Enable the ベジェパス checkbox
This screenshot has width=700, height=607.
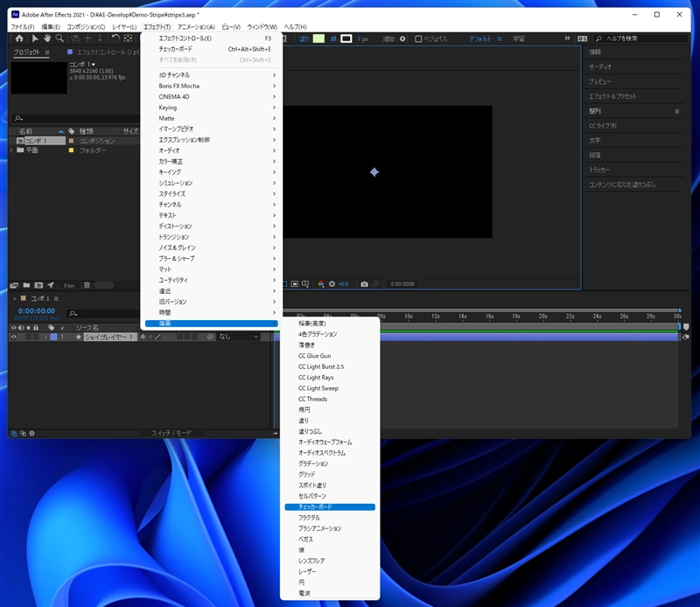pos(418,38)
